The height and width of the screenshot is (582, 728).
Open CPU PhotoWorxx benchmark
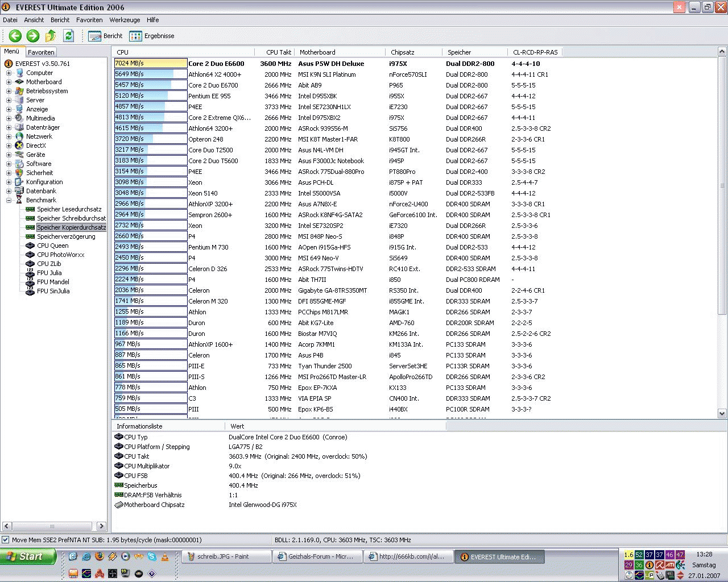pyautogui.click(x=61, y=255)
